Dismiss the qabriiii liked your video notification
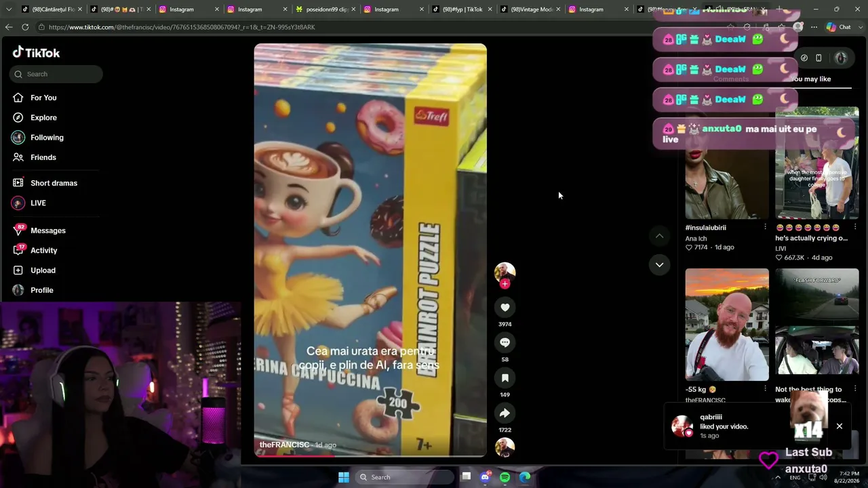The height and width of the screenshot is (488, 868). tap(840, 426)
